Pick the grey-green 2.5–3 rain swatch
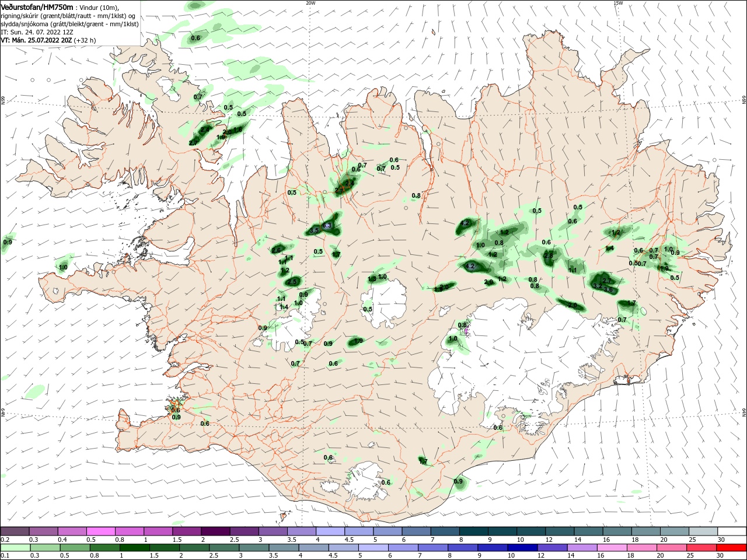The image size is (747, 560). point(225,548)
